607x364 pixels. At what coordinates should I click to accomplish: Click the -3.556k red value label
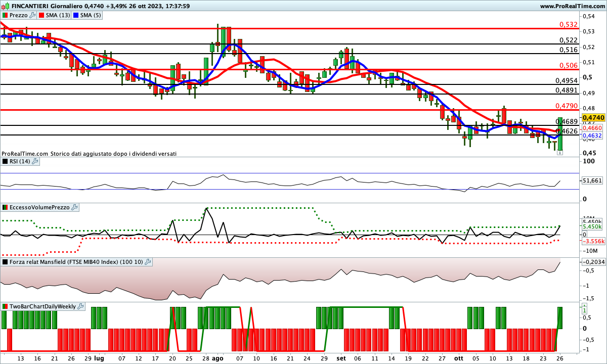tap(593, 242)
